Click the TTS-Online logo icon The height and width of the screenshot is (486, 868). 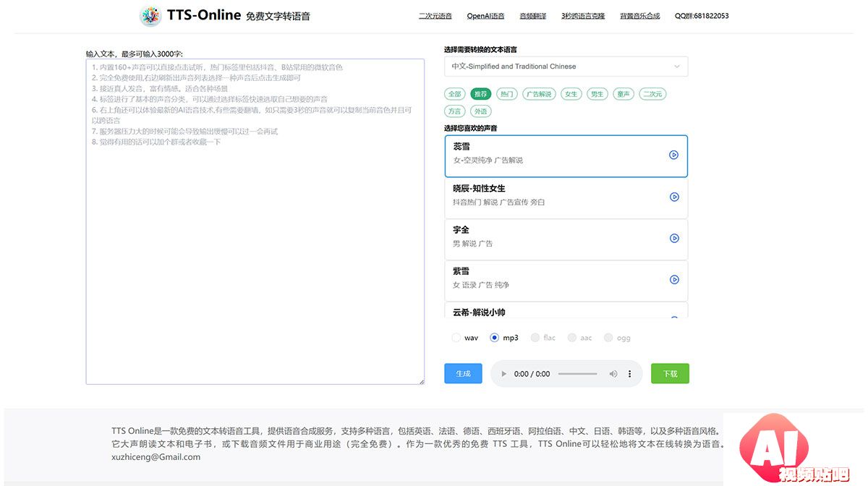pos(150,15)
